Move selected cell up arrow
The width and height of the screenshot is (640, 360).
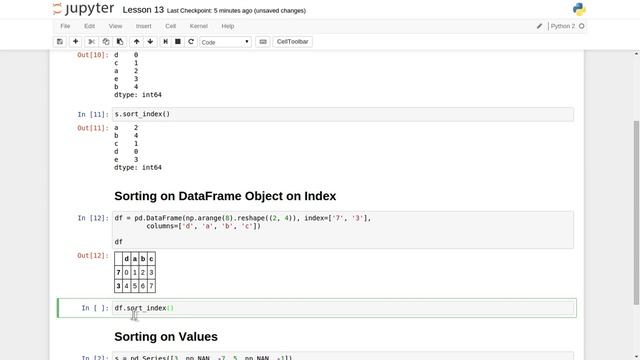point(136,42)
